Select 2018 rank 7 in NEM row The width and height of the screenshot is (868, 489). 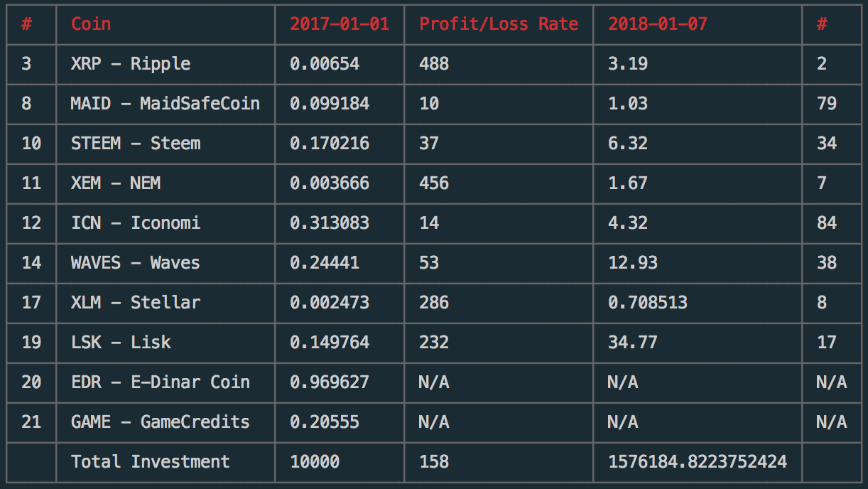(x=822, y=183)
